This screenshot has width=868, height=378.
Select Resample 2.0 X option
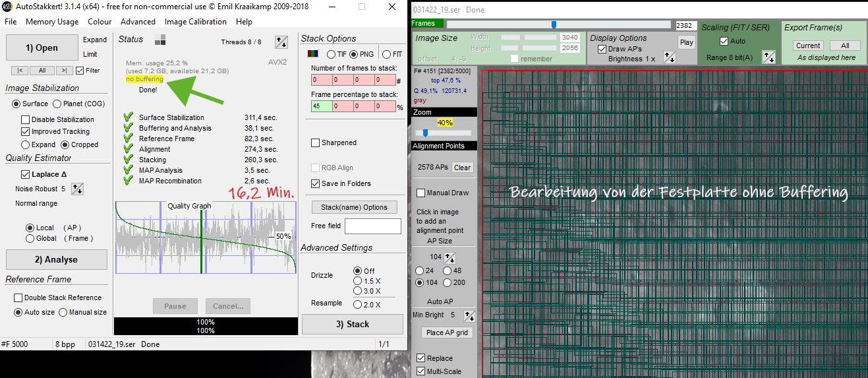tap(358, 305)
